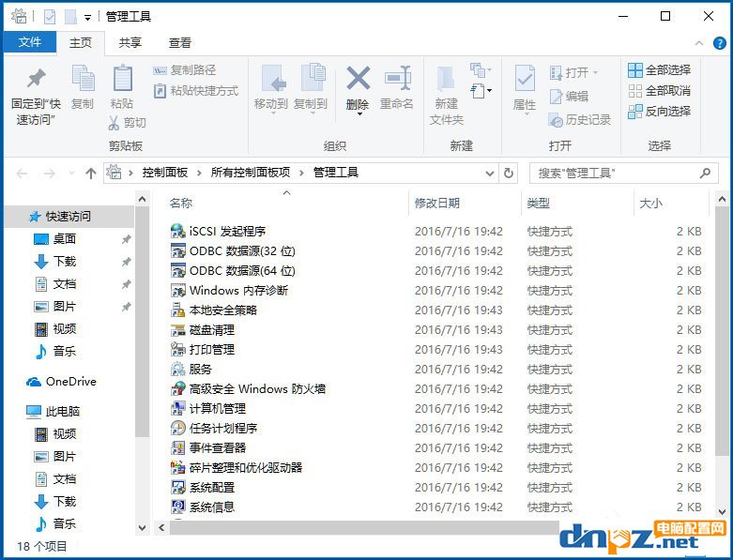
Task: Select the 事件查看器 icon
Action: coord(177,448)
